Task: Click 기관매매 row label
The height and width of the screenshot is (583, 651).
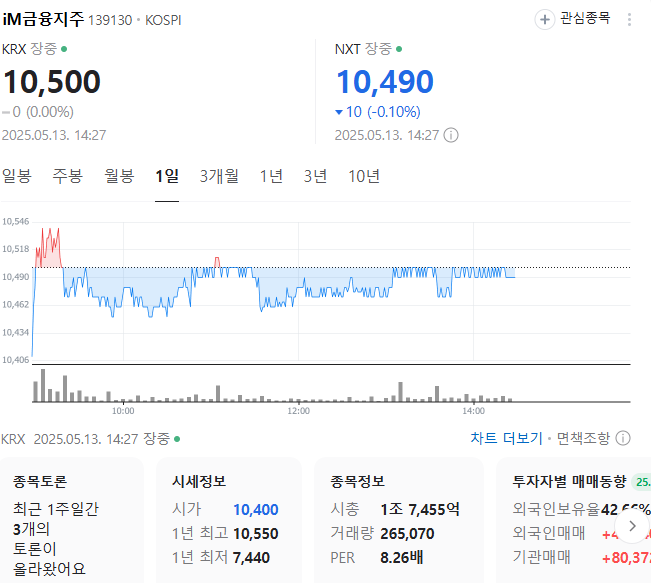Action: (541, 557)
